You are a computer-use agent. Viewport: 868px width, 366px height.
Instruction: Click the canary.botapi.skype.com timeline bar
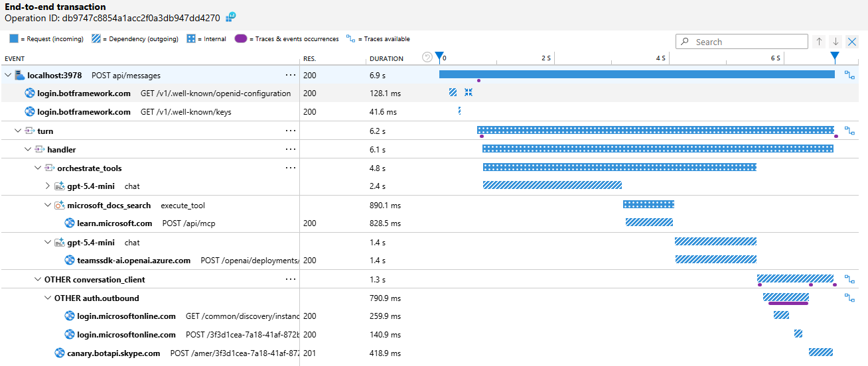[821, 352]
